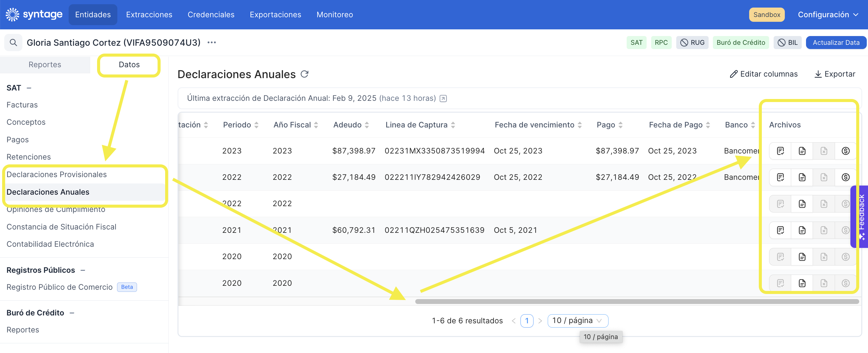Click the horizontal table scrollbar
Image resolution: width=868 pixels, height=353 pixels.
pyautogui.click(x=637, y=302)
